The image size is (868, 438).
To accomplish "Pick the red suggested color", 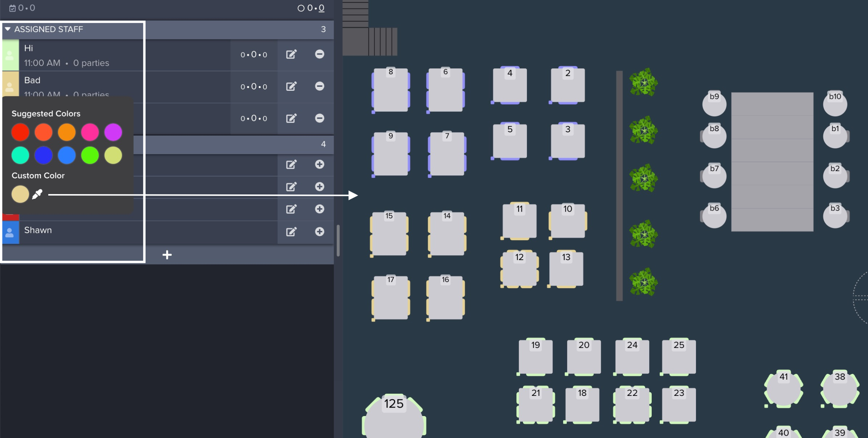I will click(x=20, y=132).
